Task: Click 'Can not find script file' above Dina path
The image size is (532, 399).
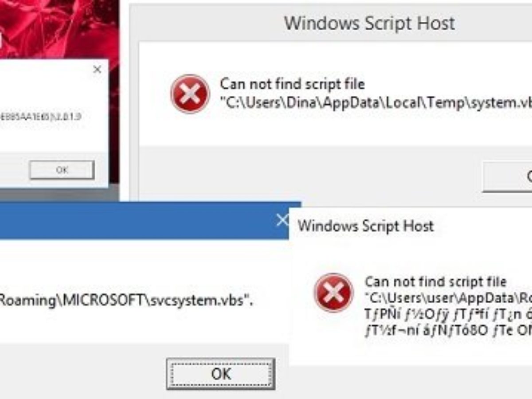Action: coord(293,84)
